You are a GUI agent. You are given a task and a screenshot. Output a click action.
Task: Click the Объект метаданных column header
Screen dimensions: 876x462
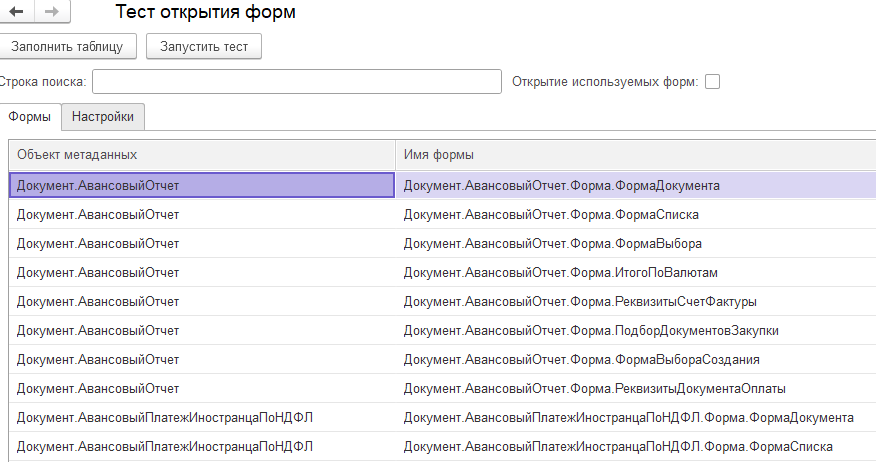click(x=200, y=155)
